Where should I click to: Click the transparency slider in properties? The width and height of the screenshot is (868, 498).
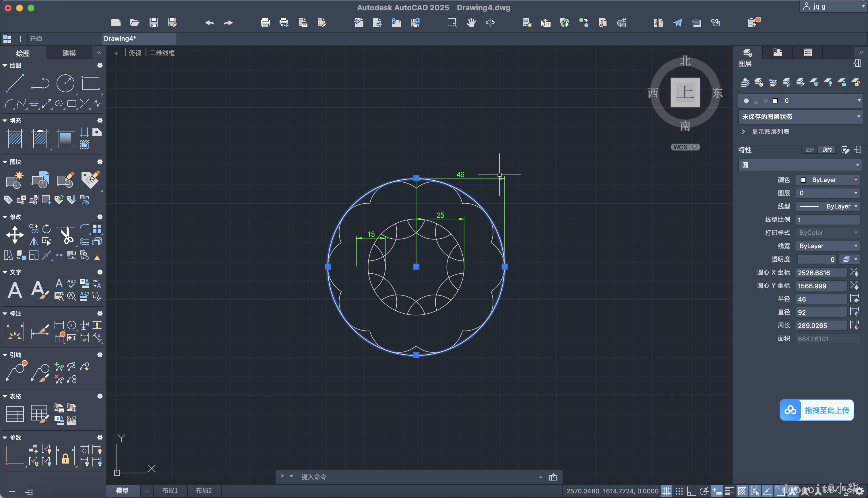(x=816, y=259)
